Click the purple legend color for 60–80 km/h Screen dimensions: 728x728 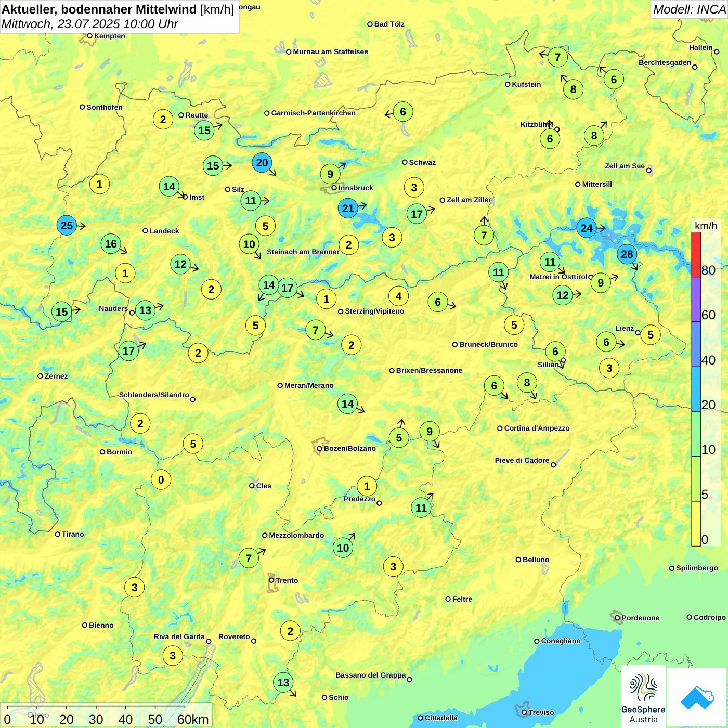click(696, 300)
